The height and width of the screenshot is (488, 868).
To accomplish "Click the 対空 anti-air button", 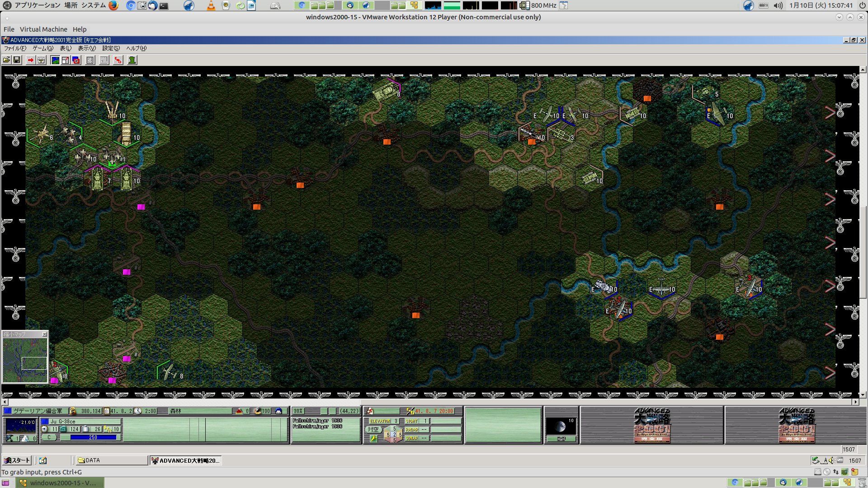I will click(x=373, y=430).
